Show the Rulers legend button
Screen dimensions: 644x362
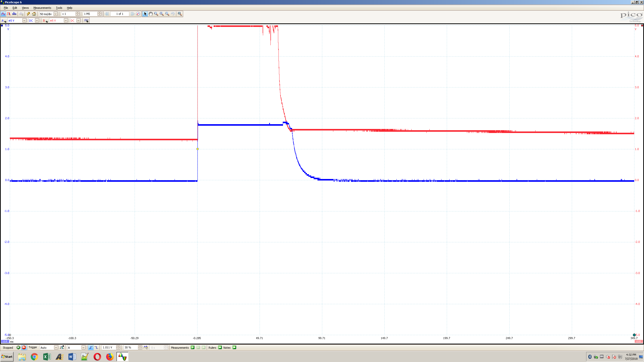(x=220, y=347)
